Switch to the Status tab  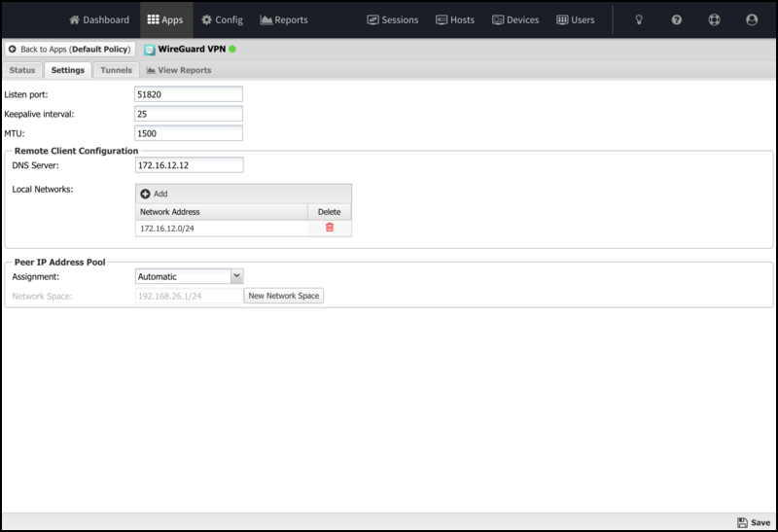[x=22, y=70]
